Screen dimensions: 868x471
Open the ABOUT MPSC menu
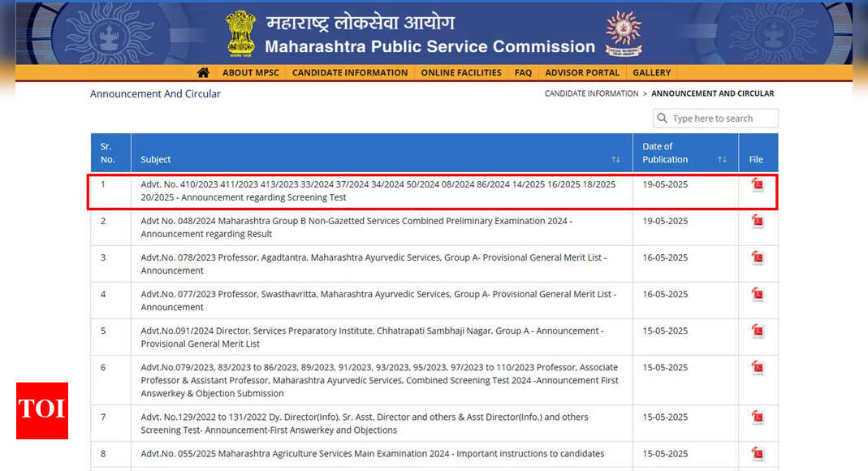tap(250, 72)
